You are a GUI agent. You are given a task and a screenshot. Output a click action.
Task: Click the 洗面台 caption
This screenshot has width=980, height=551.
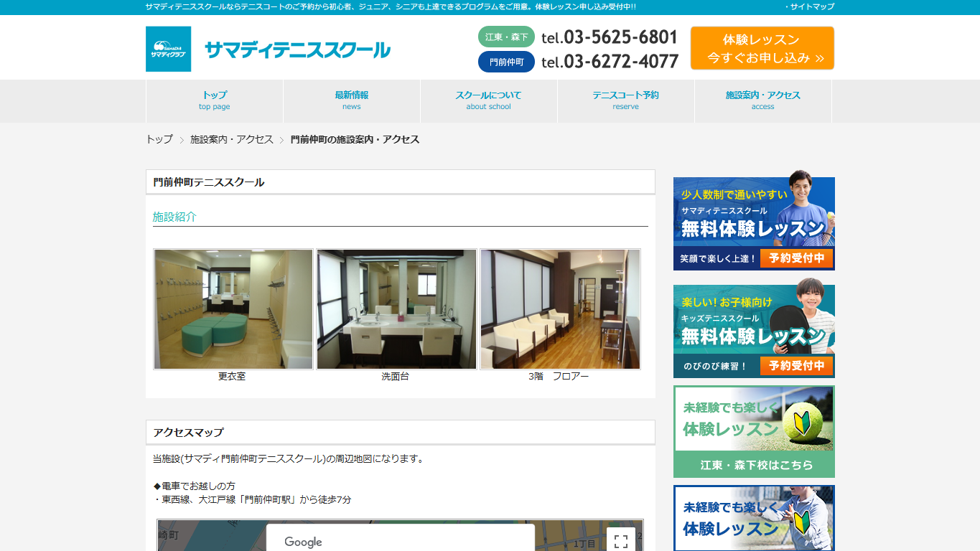tap(395, 376)
